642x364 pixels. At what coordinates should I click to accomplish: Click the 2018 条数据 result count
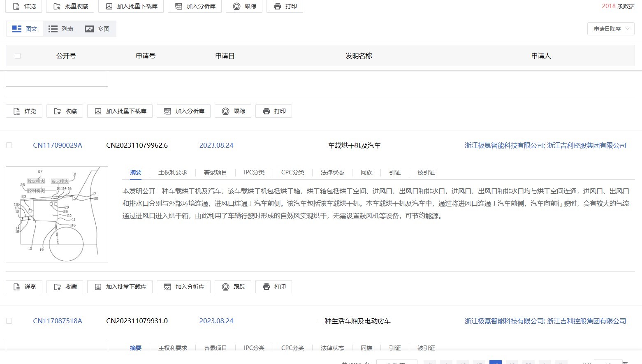point(618,6)
